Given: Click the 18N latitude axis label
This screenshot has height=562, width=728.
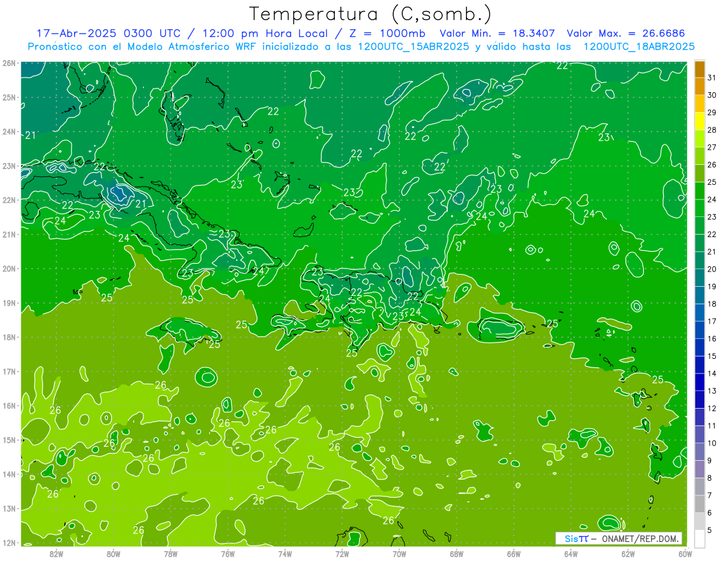Looking at the screenshot, I should tap(9, 337).
